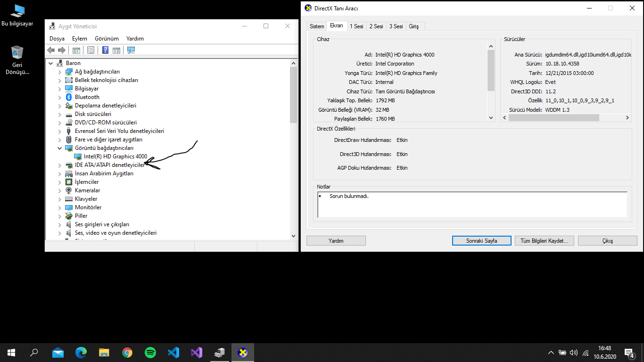Image resolution: width=644 pixels, height=362 pixels.
Task: Switch to the 2 Sesi tab
Action: click(376, 26)
